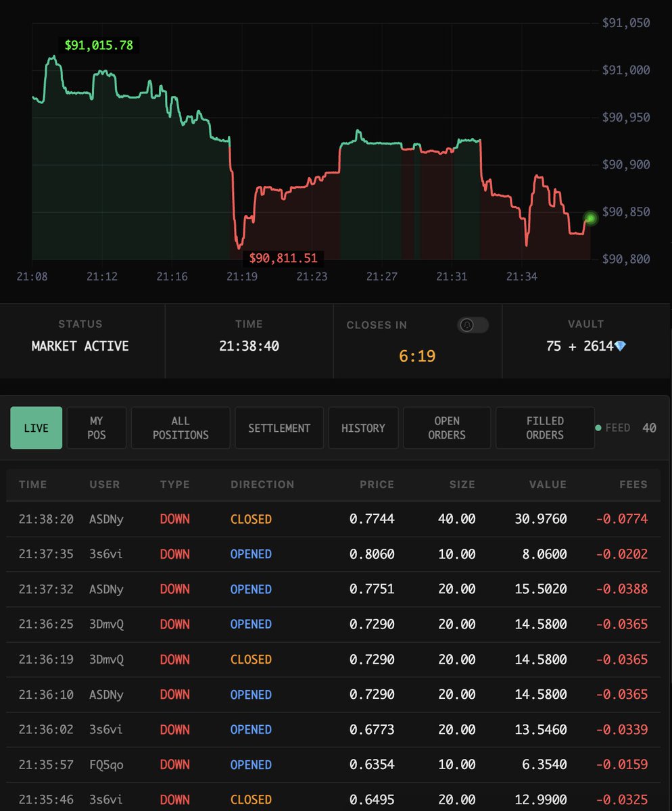Click the diamond icon in Vault
Image resolution: width=672 pixels, height=811 pixels.
tap(620, 346)
